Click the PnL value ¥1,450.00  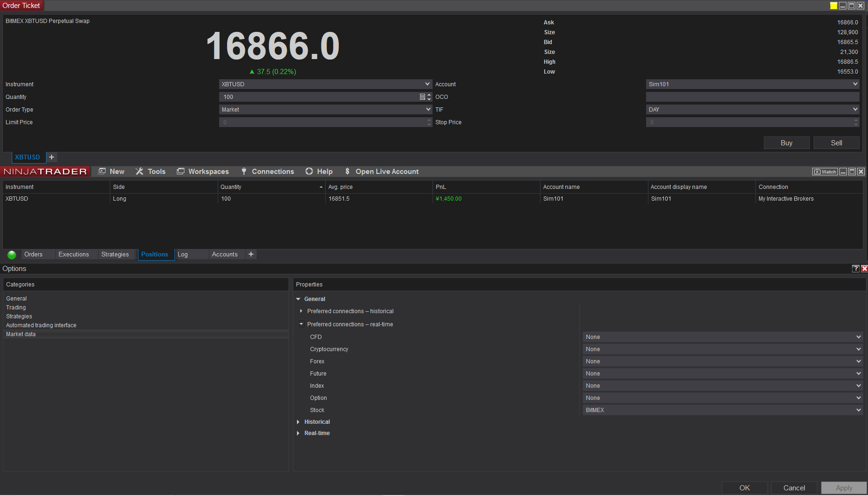pos(449,199)
